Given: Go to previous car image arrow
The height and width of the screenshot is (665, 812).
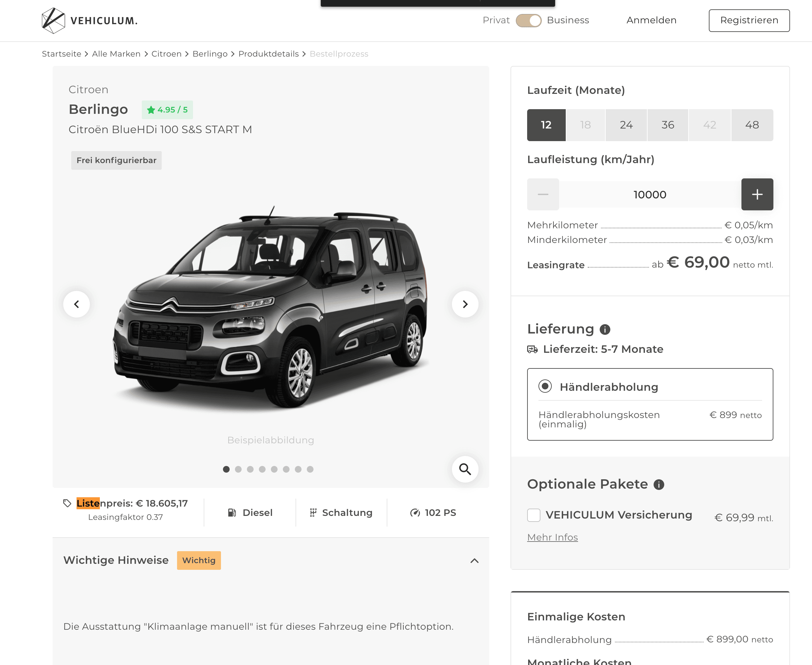Looking at the screenshot, I should [77, 304].
